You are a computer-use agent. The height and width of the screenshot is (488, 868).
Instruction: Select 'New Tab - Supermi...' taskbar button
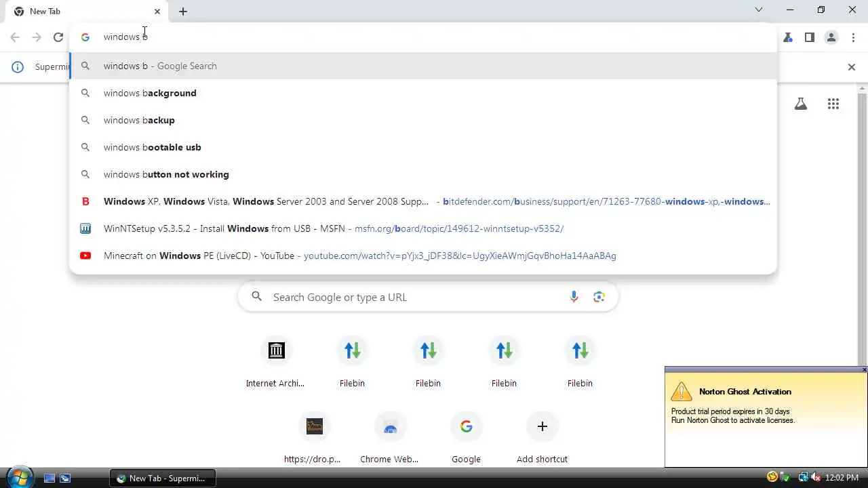(163, 478)
